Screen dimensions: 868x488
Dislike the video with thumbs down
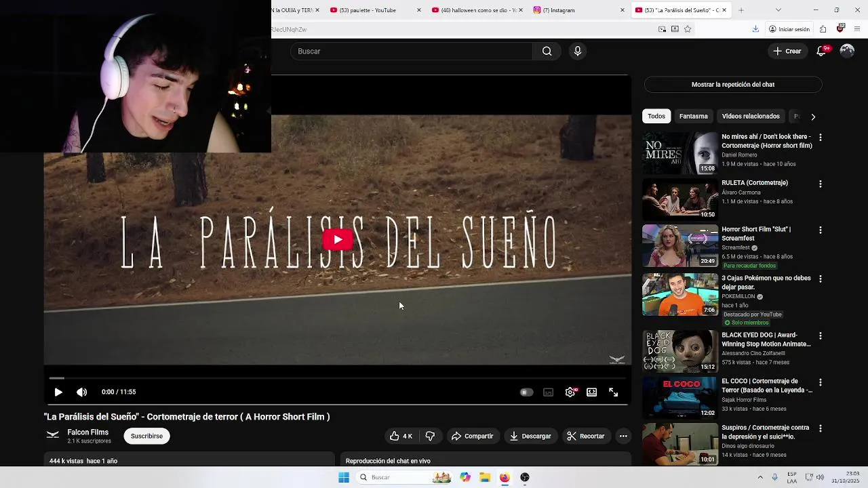tap(430, 436)
